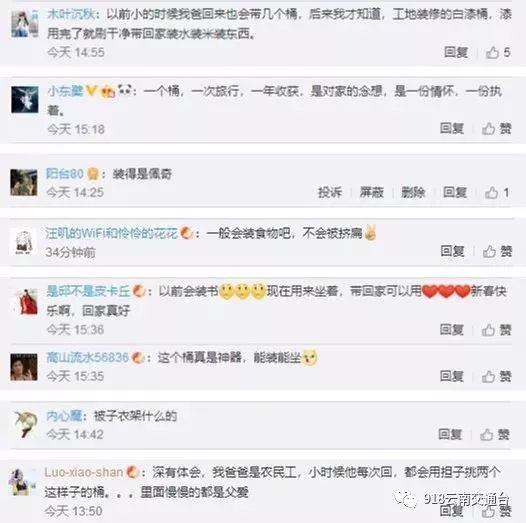Image resolution: width=526 pixels, height=523 pixels.
Task: Click 屏蔽 on 阳台80's comment
Action: pos(371,193)
